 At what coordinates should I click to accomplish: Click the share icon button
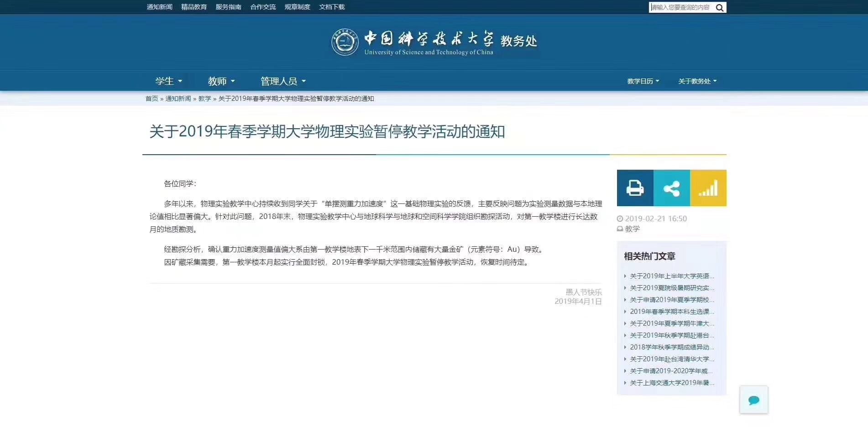pyautogui.click(x=671, y=188)
